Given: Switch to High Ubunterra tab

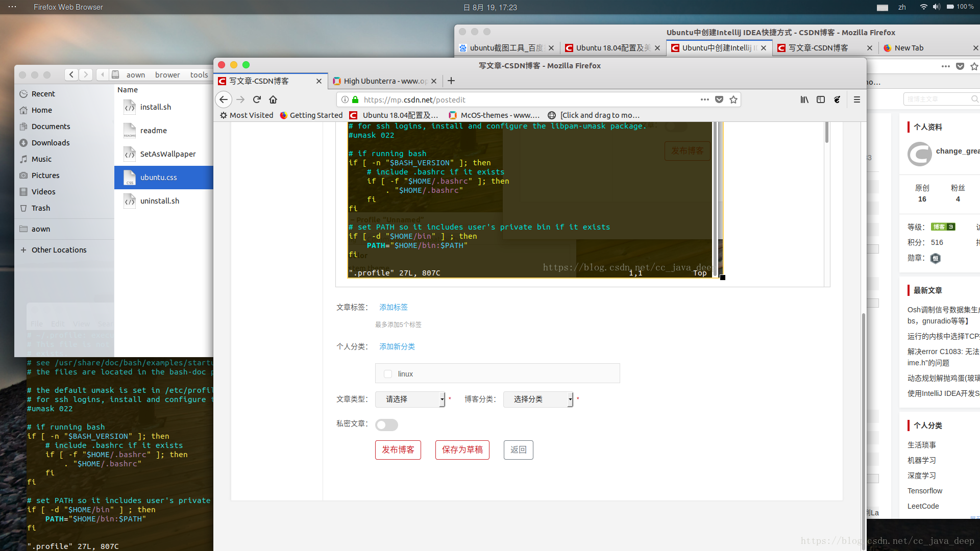Looking at the screenshot, I should coord(383,81).
